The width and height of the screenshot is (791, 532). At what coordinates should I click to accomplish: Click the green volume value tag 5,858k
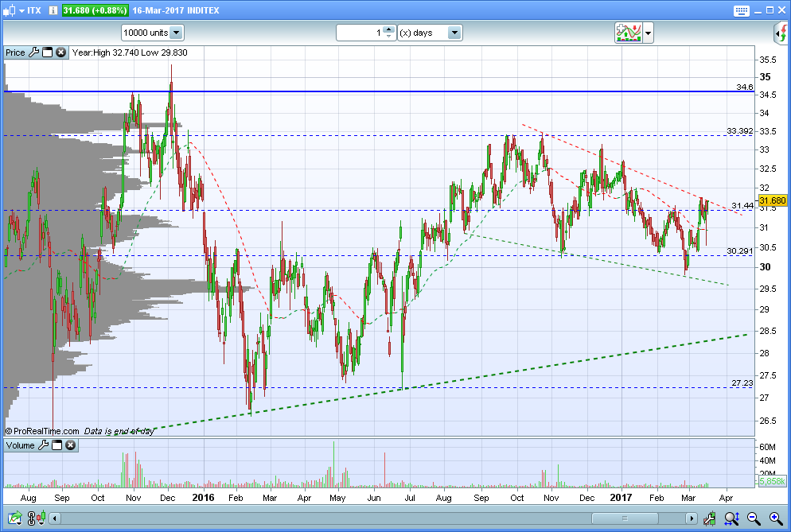click(773, 481)
